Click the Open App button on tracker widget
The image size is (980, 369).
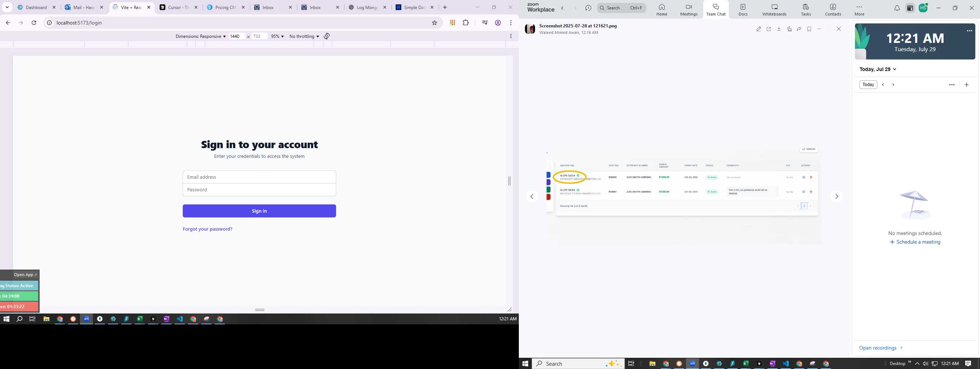point(25,275)
